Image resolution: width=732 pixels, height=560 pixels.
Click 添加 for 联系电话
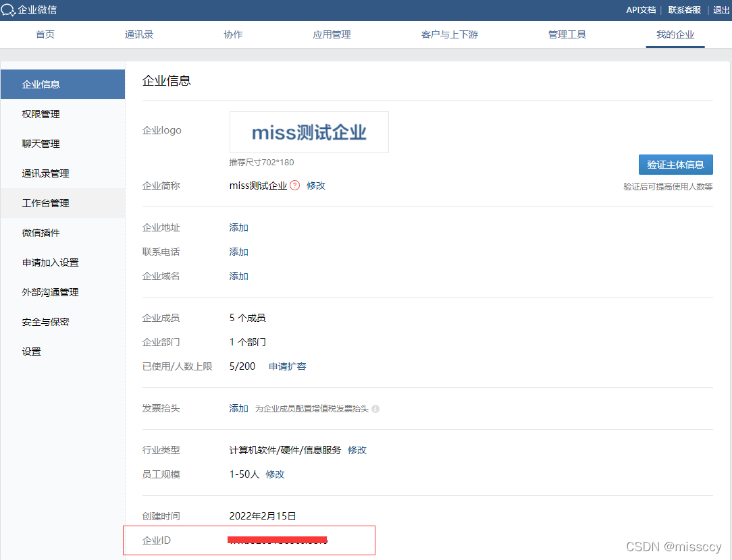(238, 252)
